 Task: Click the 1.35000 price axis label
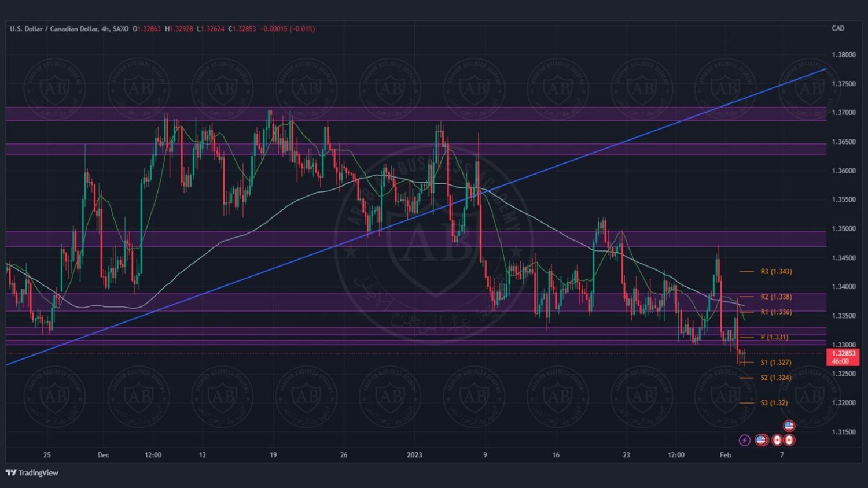pyautogui.click(x=844, y=229)
